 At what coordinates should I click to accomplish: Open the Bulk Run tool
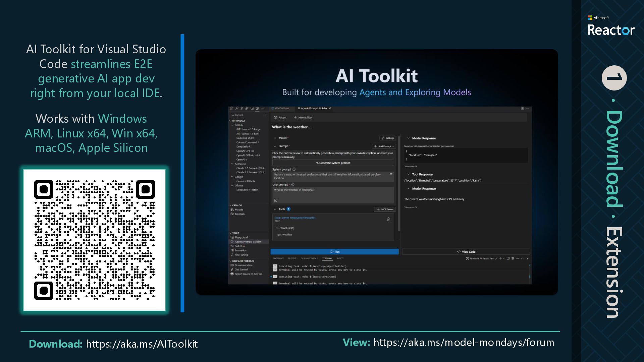coord(238,246)
